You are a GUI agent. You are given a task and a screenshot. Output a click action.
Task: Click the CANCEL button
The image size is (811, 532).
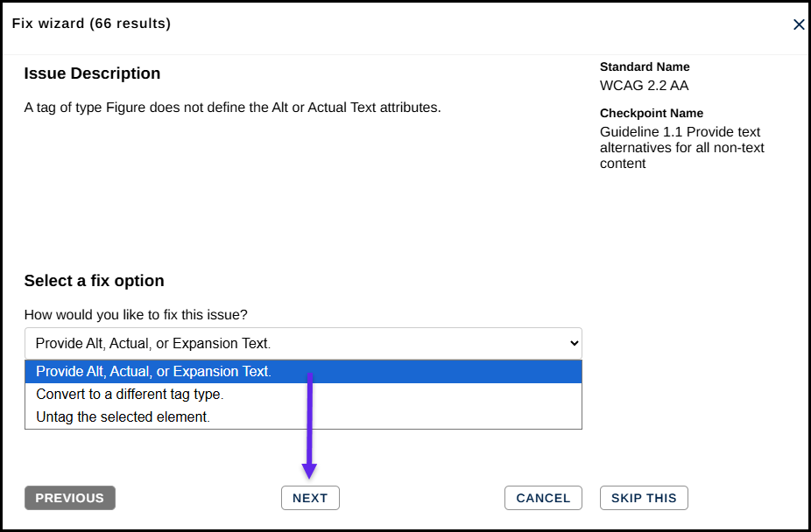pos(543,498)
